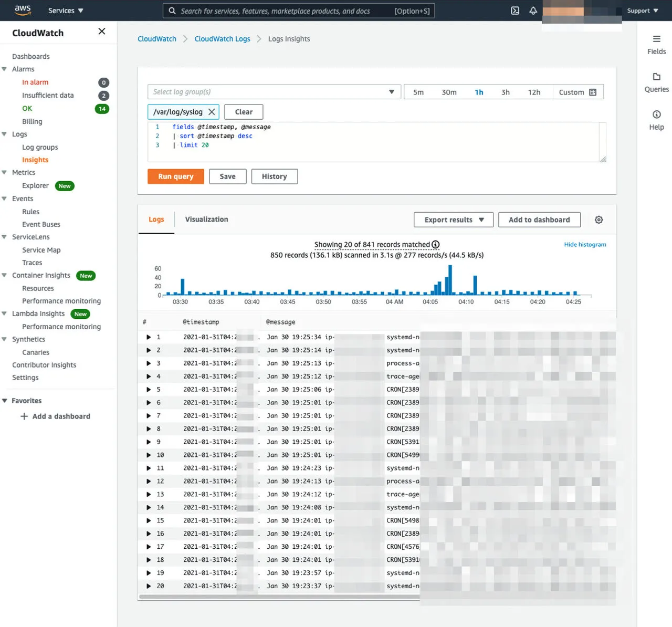
Task: Switch to the Visualization tab
Action: [x=206, y=220]
